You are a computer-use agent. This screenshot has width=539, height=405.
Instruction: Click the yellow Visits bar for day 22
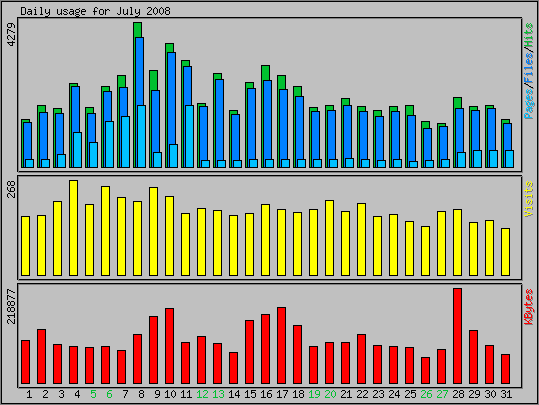click(361, 240)
